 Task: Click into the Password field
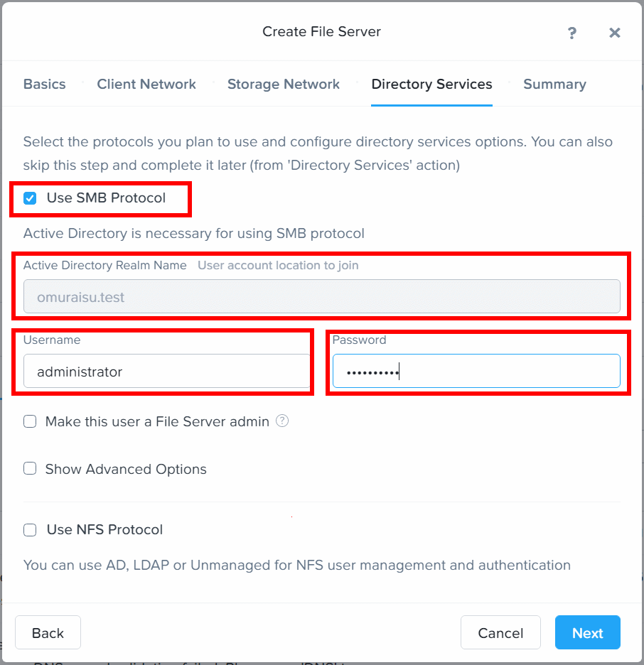tap(476, 371)
